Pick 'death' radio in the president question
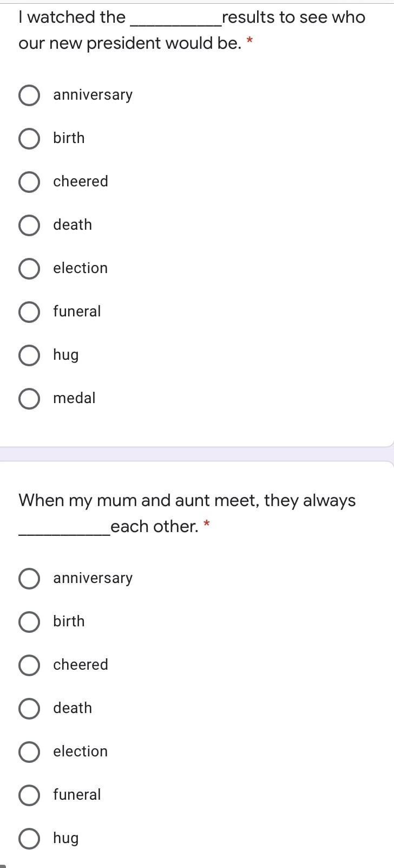 [29, 225]
